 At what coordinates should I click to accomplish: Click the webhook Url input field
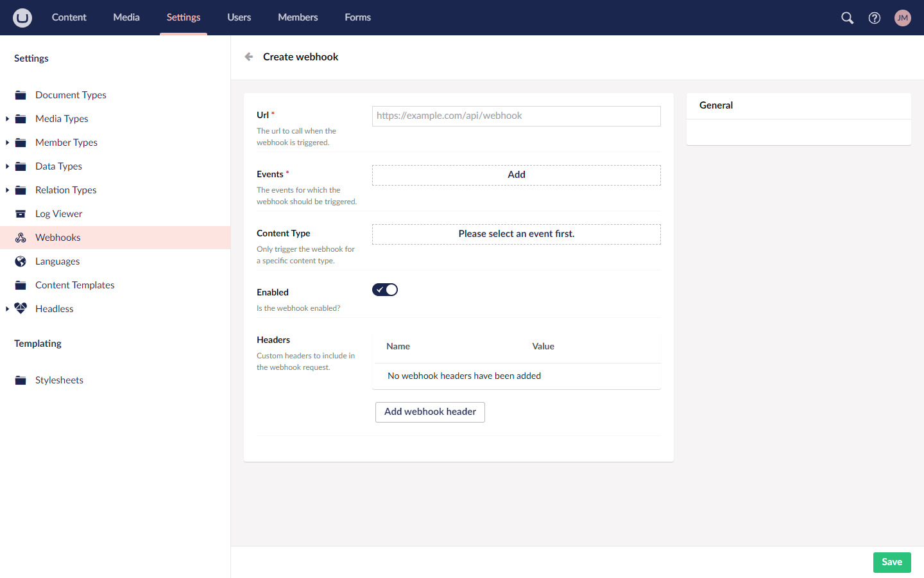516,116
